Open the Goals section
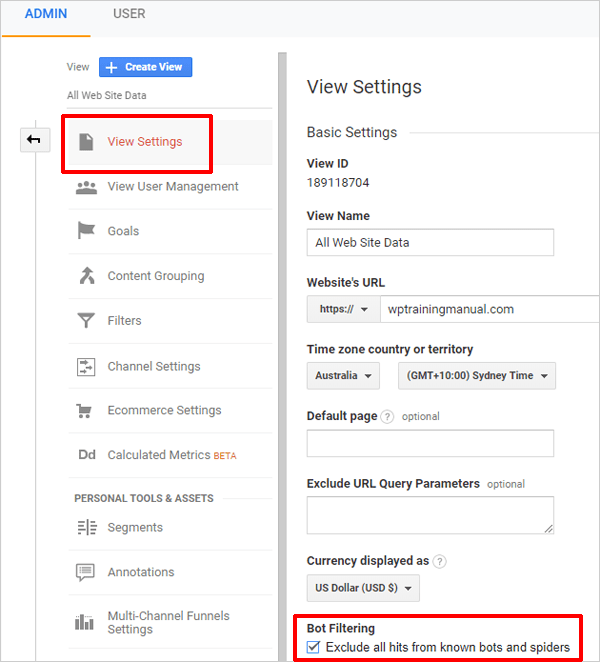 [x=171, y=231]
